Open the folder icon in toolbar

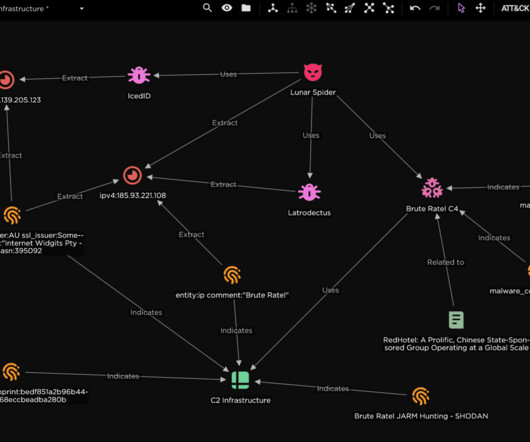(x=246, y=8)
